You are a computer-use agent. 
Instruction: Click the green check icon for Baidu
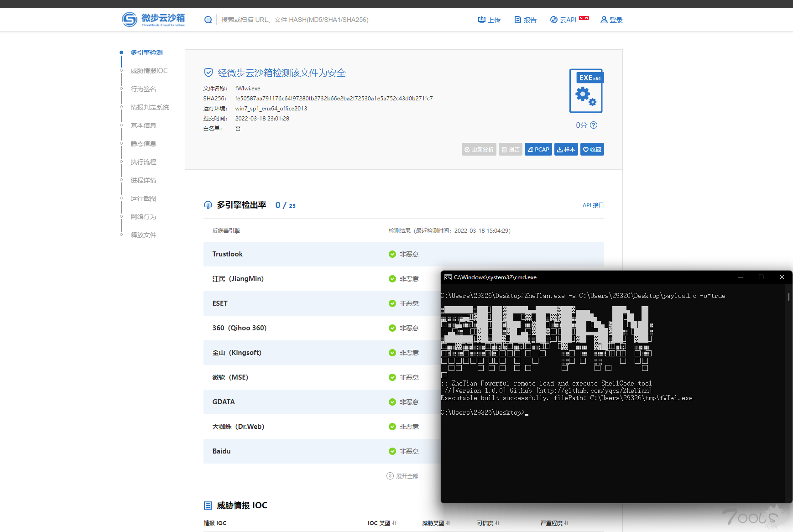point(392,451)
